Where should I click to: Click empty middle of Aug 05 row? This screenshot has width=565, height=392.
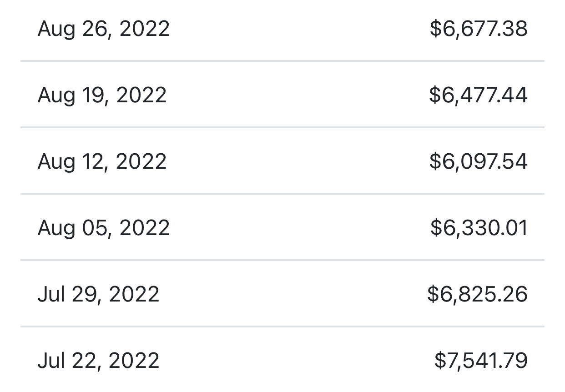296,228
